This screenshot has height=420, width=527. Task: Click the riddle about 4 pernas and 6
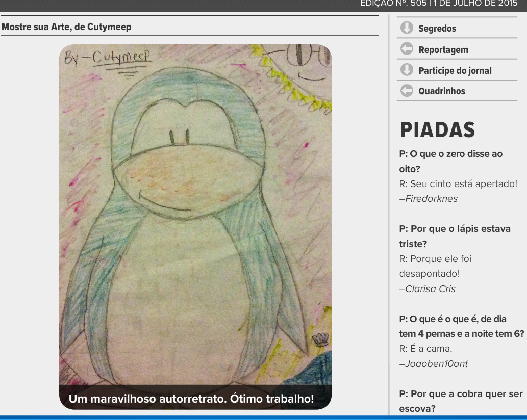[462, 326]
